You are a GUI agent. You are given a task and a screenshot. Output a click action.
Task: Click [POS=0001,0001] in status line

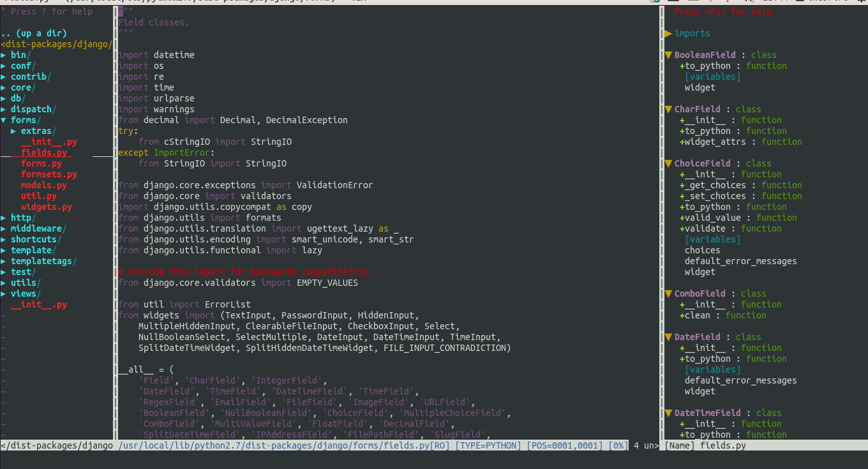[x=565, y=445]
